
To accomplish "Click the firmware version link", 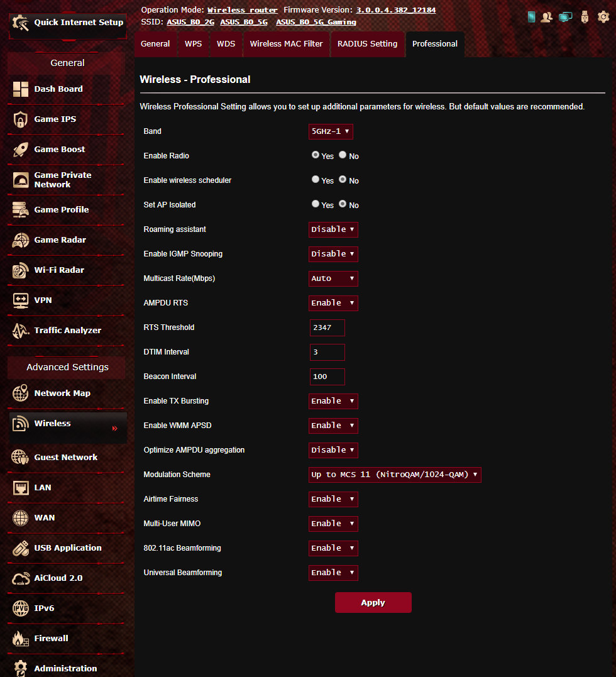I will (395, 10).
